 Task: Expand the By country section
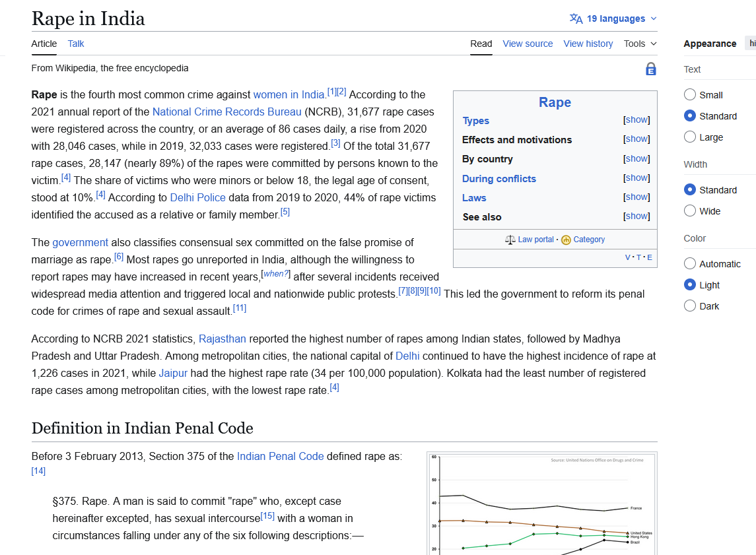click(x=636, y=158)
